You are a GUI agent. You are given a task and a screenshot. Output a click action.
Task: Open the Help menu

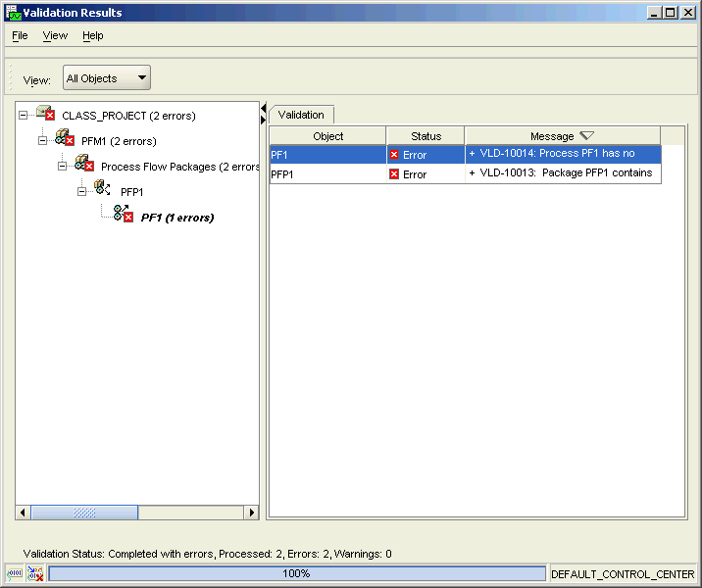pos(92,35)
